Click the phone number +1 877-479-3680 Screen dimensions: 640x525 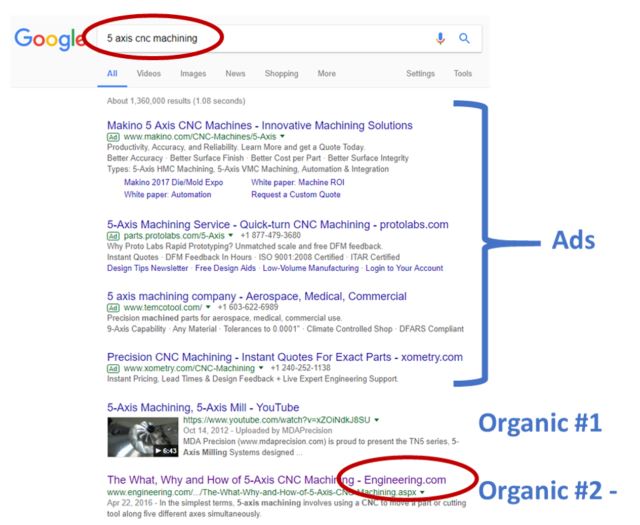pos(271,236)
